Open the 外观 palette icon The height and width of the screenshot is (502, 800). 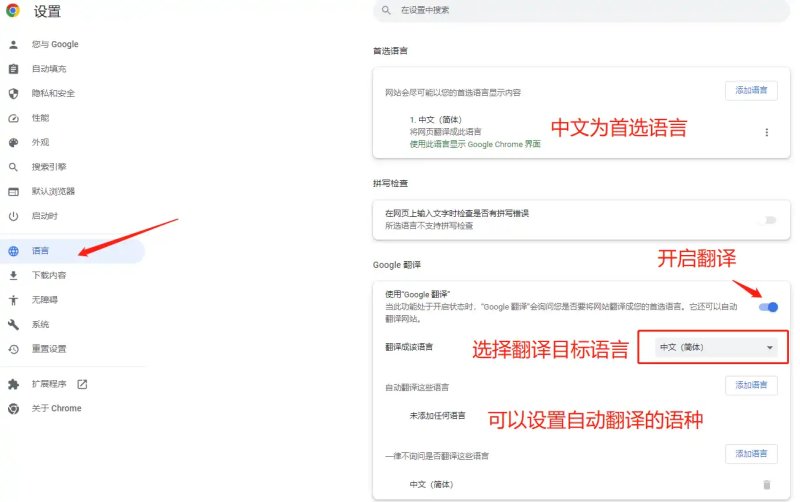pos(14,142)
